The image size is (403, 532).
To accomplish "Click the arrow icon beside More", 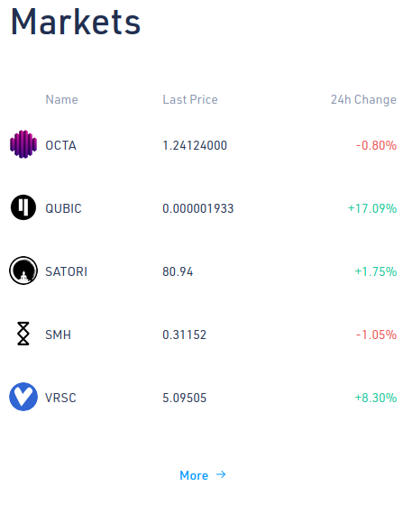I will (x=221, y=474).
